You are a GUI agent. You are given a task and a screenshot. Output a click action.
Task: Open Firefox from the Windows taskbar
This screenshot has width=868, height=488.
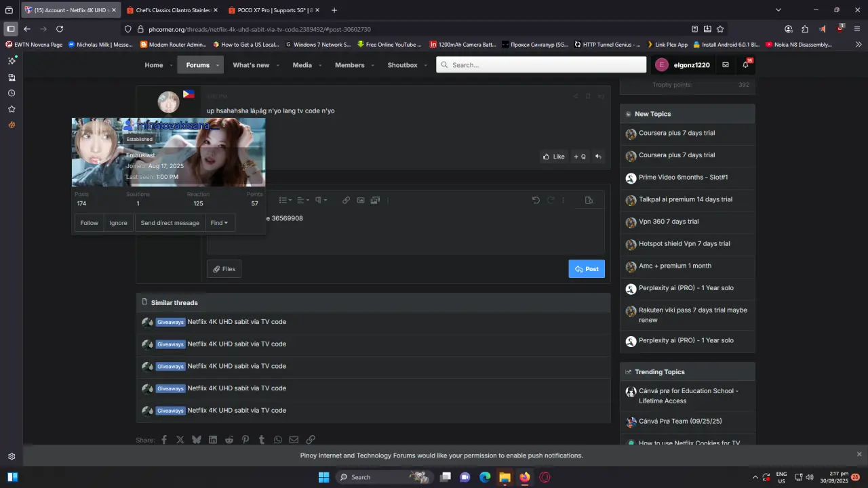pos(524,477)
